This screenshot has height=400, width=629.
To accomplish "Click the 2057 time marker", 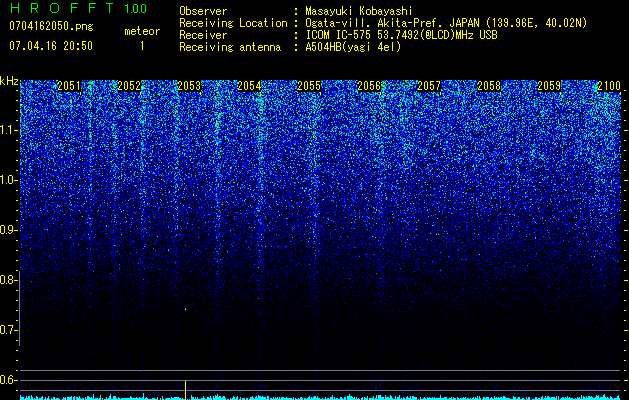I will pyautogui.click(x=429, y=86).
